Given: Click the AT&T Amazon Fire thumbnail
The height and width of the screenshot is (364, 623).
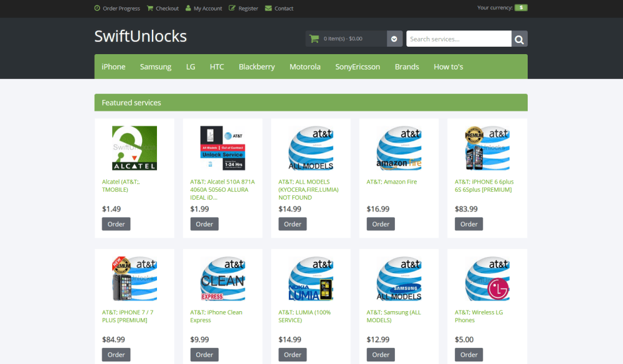Looking at the screenshot, I should coord(399,148).
